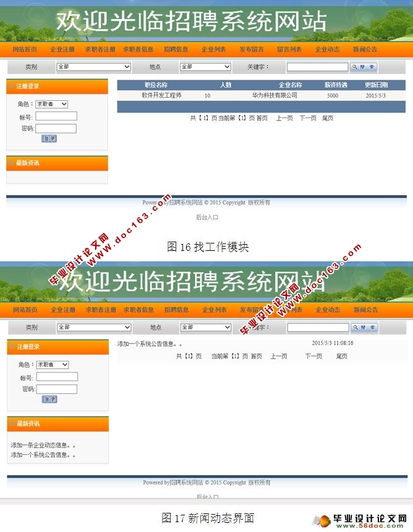Click 下一页 pagination link below job table
This screenshot has height=532, width=413.
308,118
